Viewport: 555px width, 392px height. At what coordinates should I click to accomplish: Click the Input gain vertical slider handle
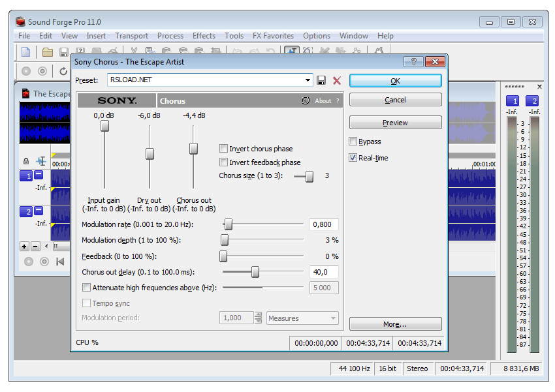[x=104, y=126]
